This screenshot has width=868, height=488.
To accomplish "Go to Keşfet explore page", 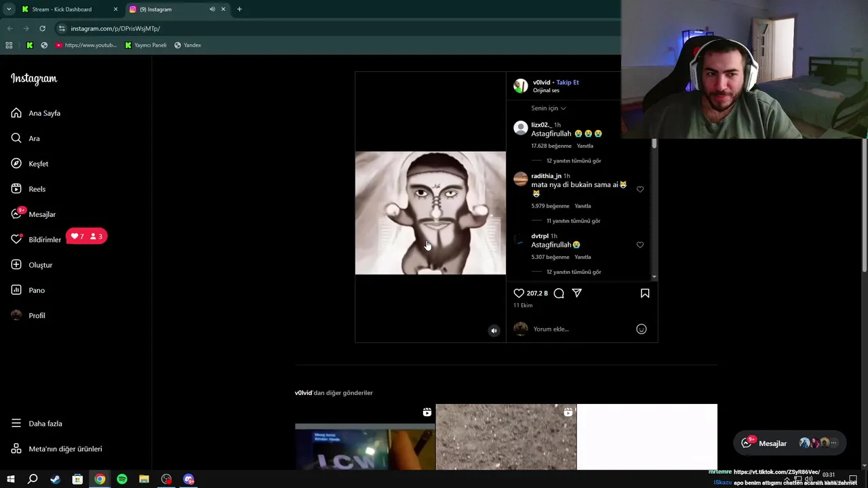I will 30,164.
